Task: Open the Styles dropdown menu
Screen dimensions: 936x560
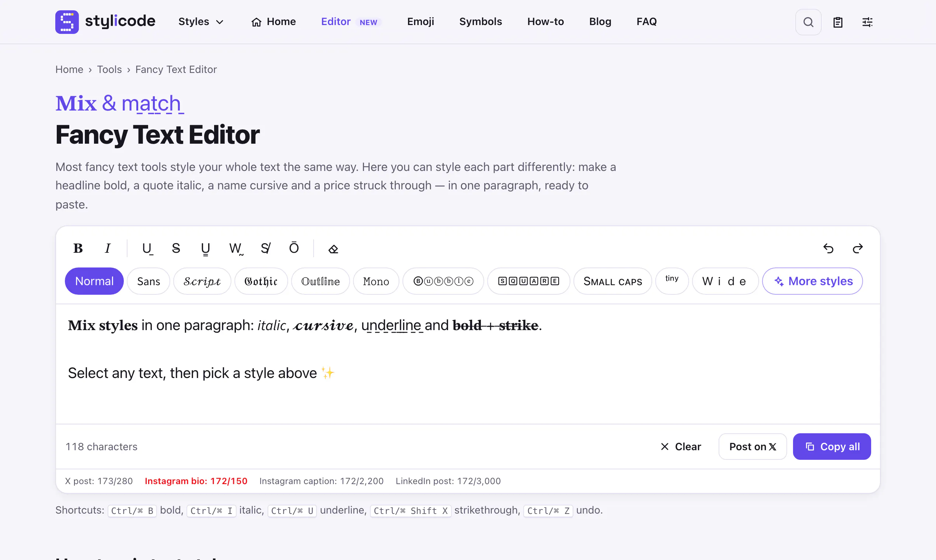Action: click(201, 22)
